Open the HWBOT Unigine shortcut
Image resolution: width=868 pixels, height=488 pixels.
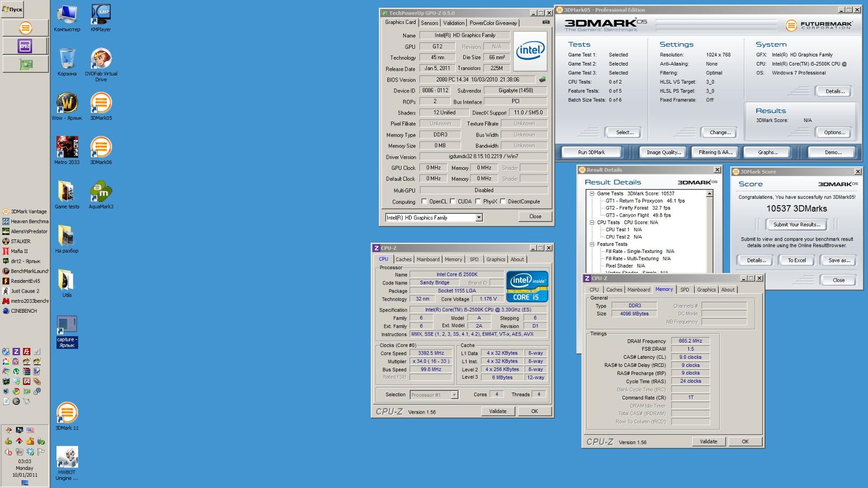67,464
